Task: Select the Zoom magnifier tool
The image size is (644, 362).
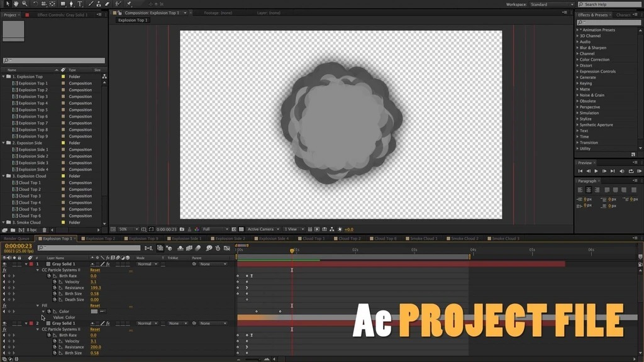Action: [25, 4]
